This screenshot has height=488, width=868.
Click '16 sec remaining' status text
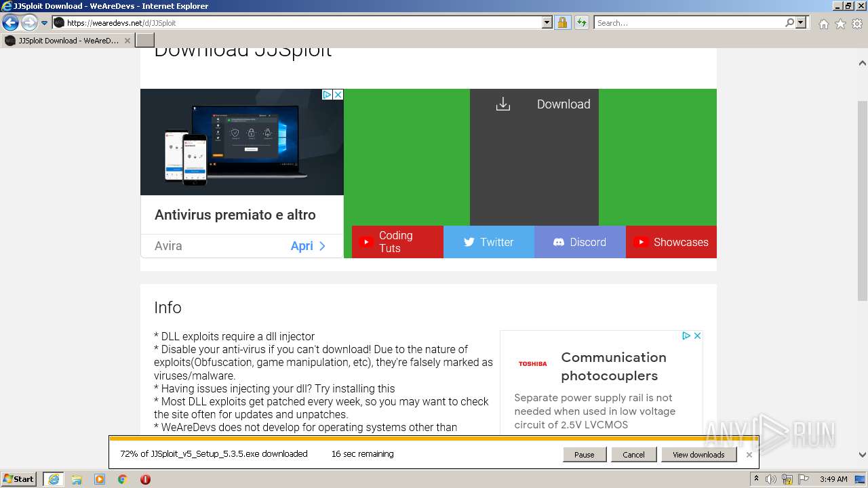point(362,454)
